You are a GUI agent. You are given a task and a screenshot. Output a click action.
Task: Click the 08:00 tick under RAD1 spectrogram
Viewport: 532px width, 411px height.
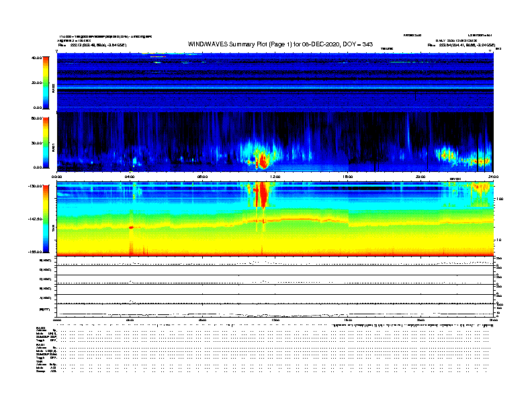point(202,177)
